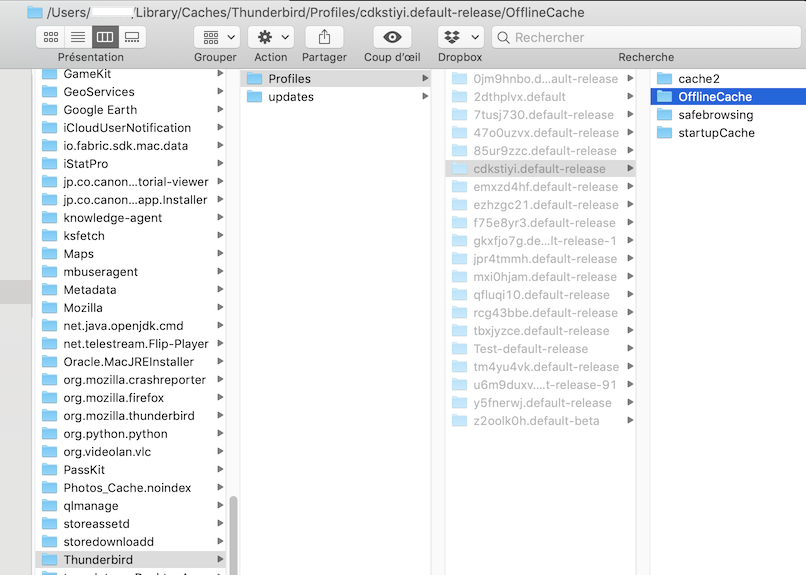Select the Oracle.MacJREInstaller folder

point(131,361)
